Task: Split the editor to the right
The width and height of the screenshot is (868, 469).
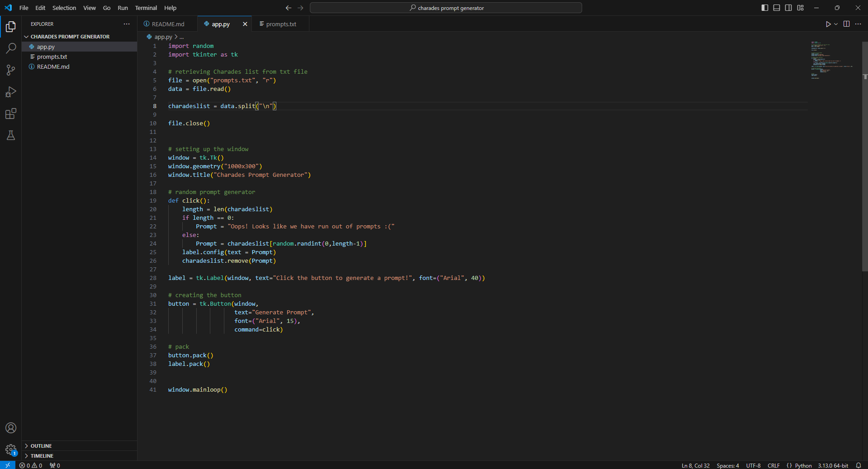Action: 846,24
